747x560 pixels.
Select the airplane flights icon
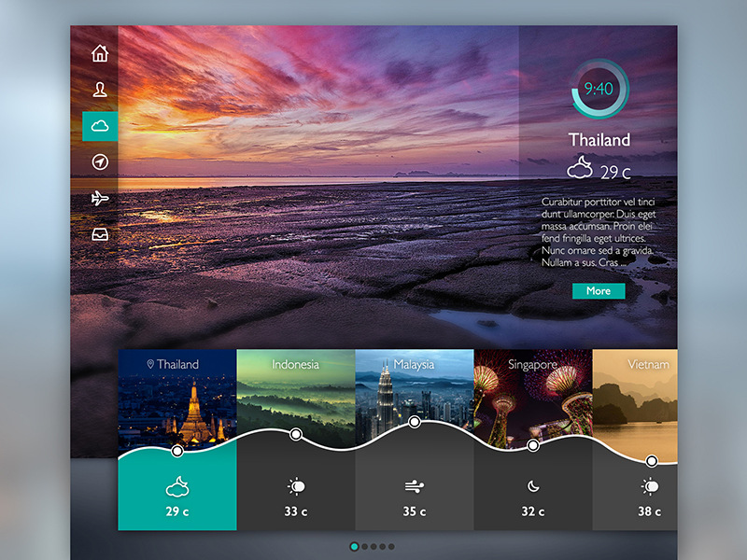100,198
